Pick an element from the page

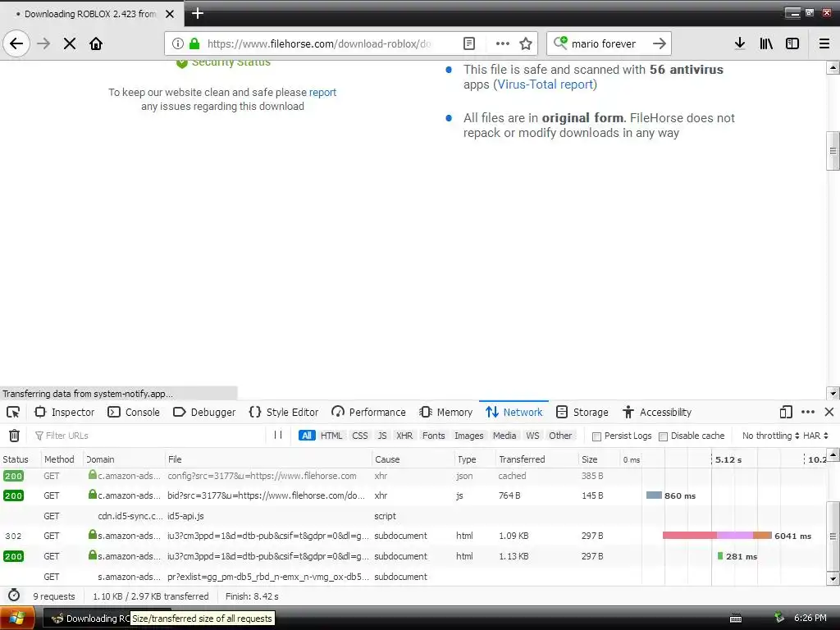pyautogui.click(x=13, y=412)
